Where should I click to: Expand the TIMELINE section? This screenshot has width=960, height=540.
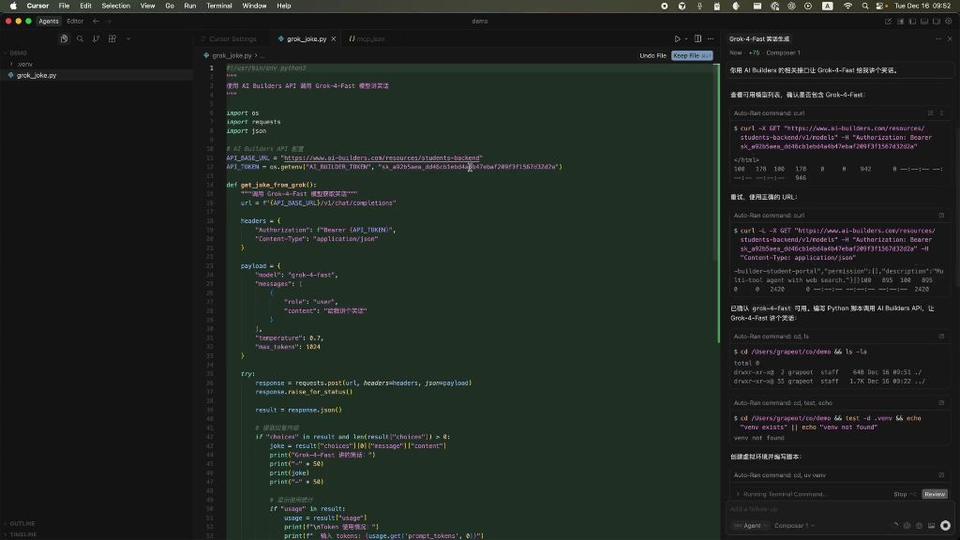click(x=23, y=534)
